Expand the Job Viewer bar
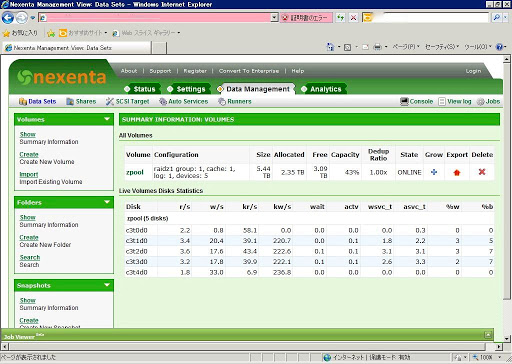This screenshot has height=364, width=512. point(488,334)
